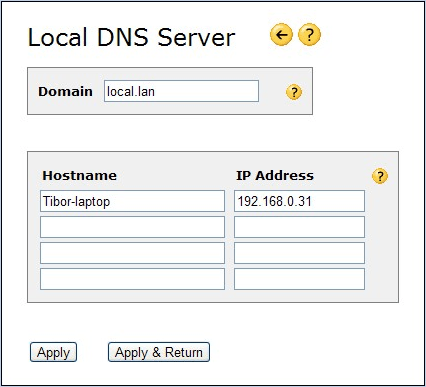Viewport: 426px width, 387px height.
Task: Click the bold Domain label
Action: (65, 91)
